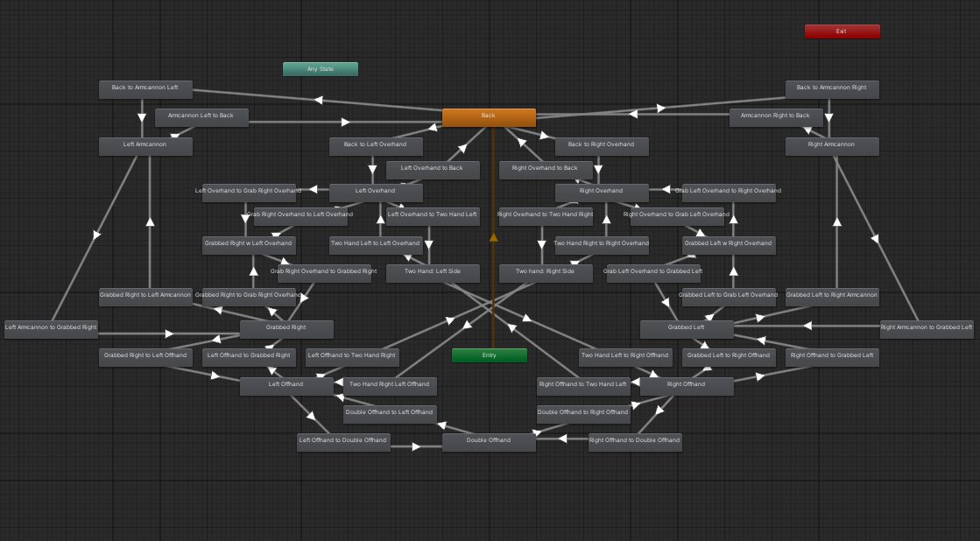Click the Right Overhand to Back state
Image resolution: width=980 pixels, height=541 pixels.
point(545,169)
